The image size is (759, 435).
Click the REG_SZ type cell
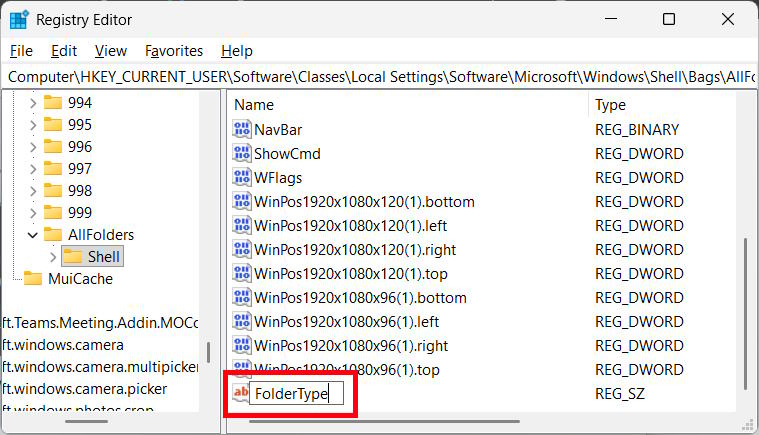(620, 393)
